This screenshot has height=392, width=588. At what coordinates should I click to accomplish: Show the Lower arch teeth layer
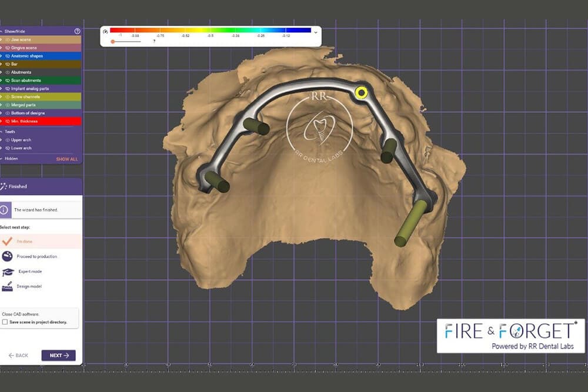click(x=7, y=148)
